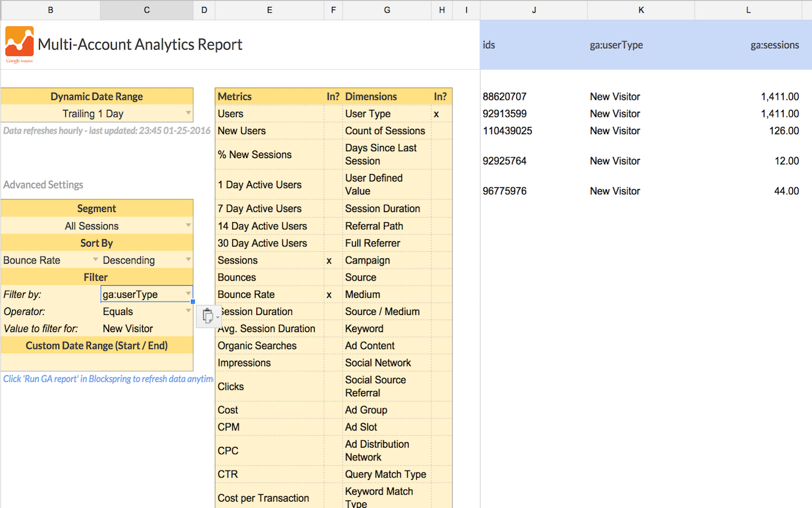
Task: Open the paste options arrow beside clipboard icon
Action: [x=218, y=317]
